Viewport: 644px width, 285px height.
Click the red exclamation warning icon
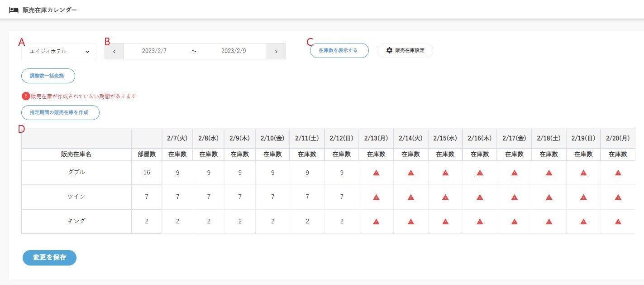tap(26, 96)
